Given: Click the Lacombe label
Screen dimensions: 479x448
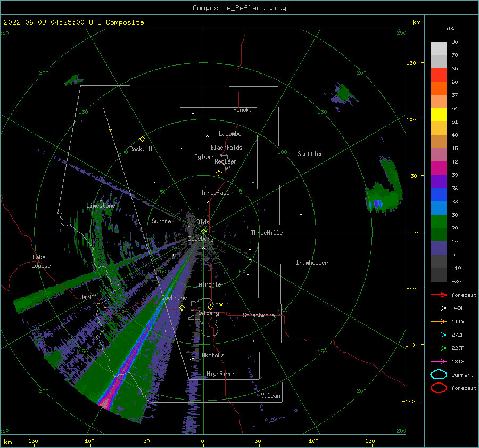Looking at the screenshot, I should 230,134.
